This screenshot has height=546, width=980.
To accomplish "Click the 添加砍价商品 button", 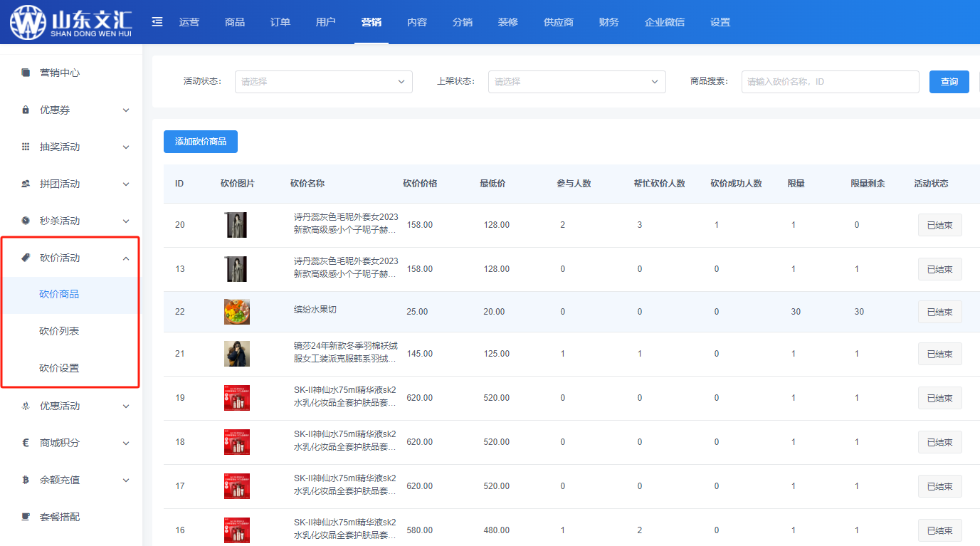I will tap(201, 142).
